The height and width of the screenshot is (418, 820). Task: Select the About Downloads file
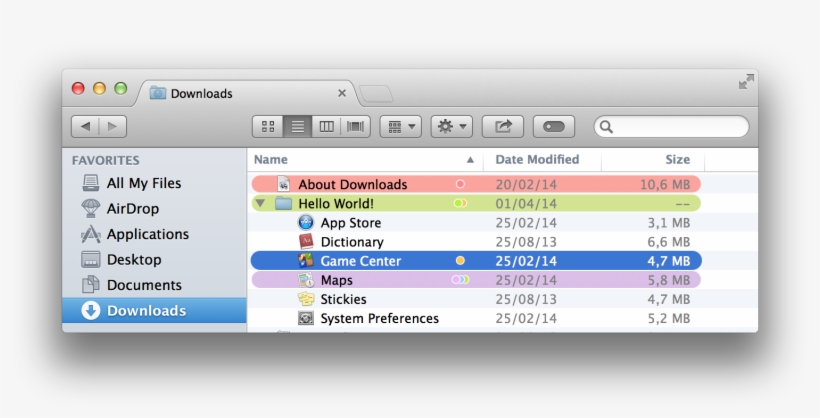tap(476, 184)
